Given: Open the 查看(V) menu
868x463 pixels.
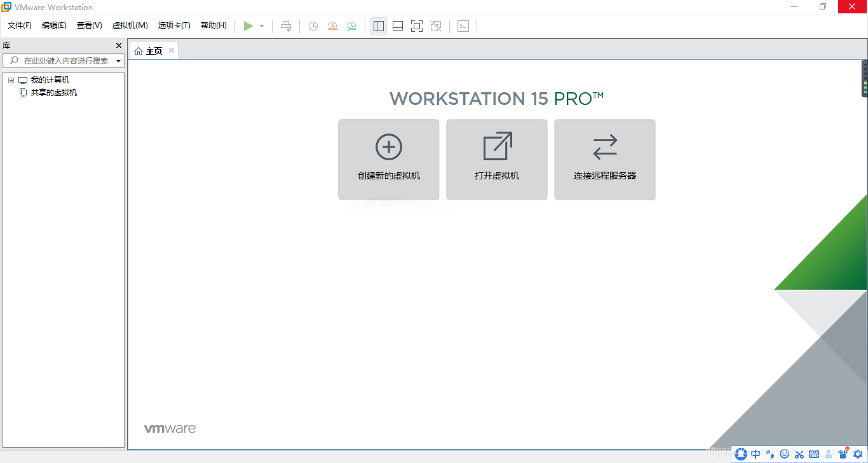Looking at the screenshot, I should tap(90, 25).
